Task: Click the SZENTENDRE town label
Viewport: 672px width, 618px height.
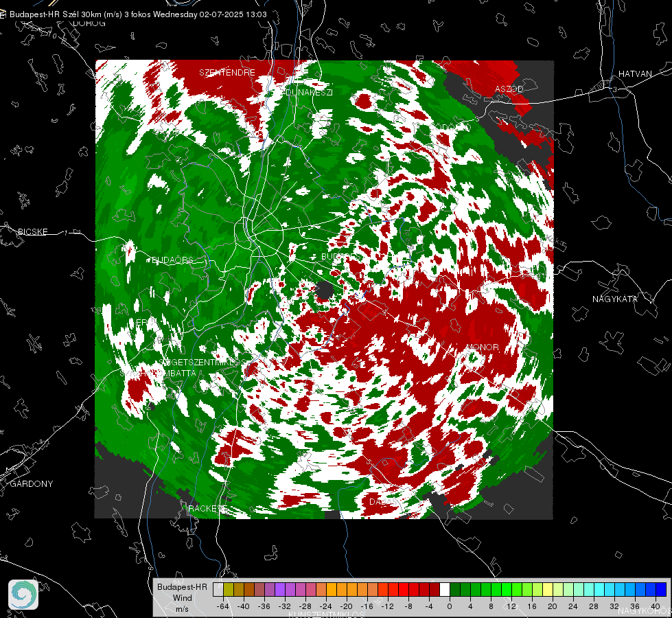Action: [x=227, y=73]
